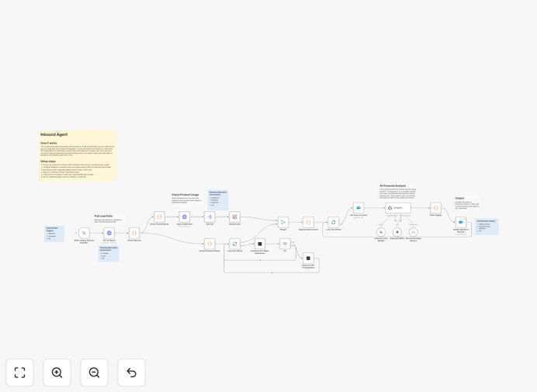Viewport: 537px width, 392px height.
Task: Click the How it works heading in the yellow note
Action: coord(49,144)
